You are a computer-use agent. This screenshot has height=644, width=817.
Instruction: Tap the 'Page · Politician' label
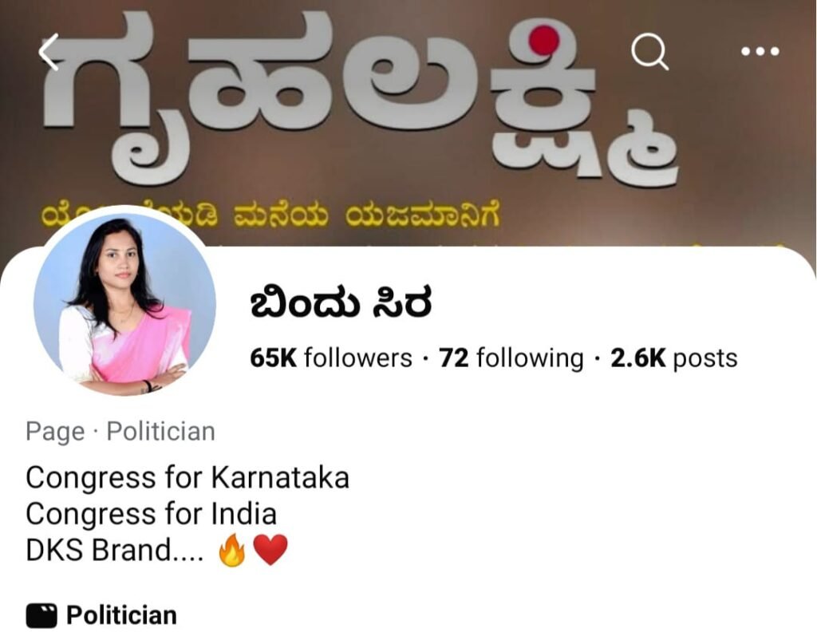click(x=120, y=432)
